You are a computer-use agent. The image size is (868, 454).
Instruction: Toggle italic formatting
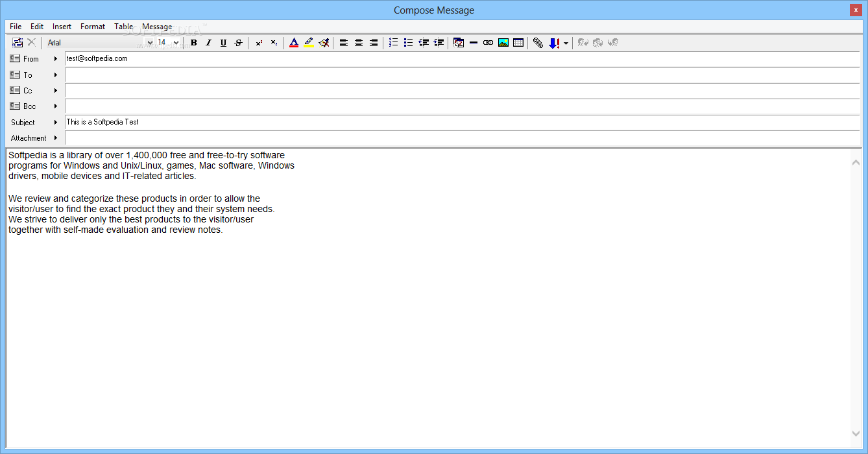point(208,43)
